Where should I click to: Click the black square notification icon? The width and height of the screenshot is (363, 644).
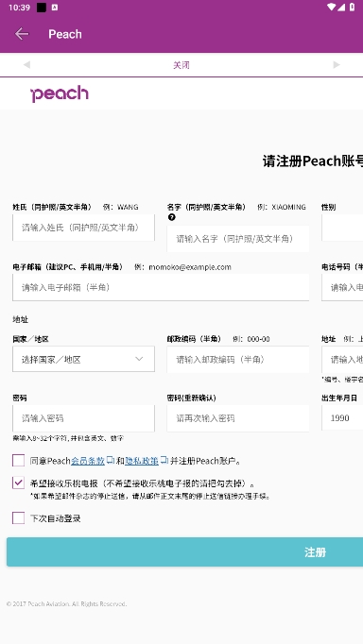[41, 8]
